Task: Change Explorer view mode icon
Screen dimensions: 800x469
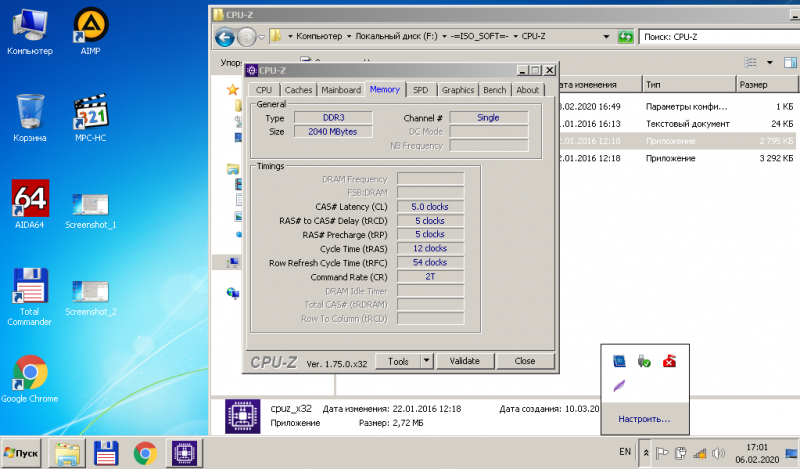Action: pyautogui.click(x=751, y=62)
